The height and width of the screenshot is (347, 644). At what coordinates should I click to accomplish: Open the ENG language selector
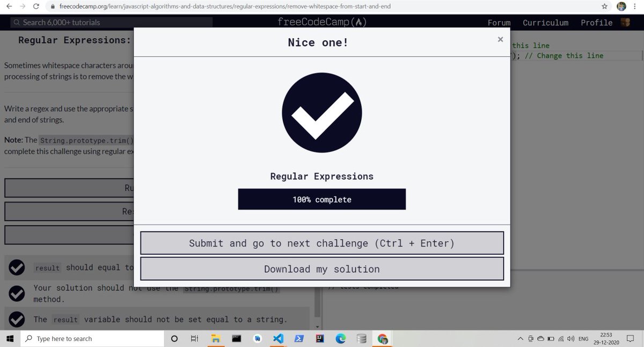[583, 338]
